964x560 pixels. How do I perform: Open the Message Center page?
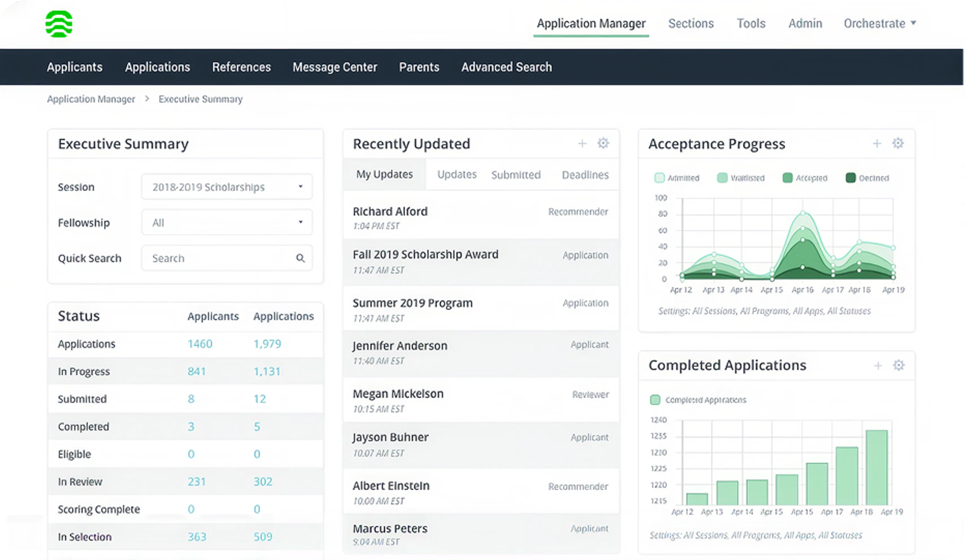[335, 67]
